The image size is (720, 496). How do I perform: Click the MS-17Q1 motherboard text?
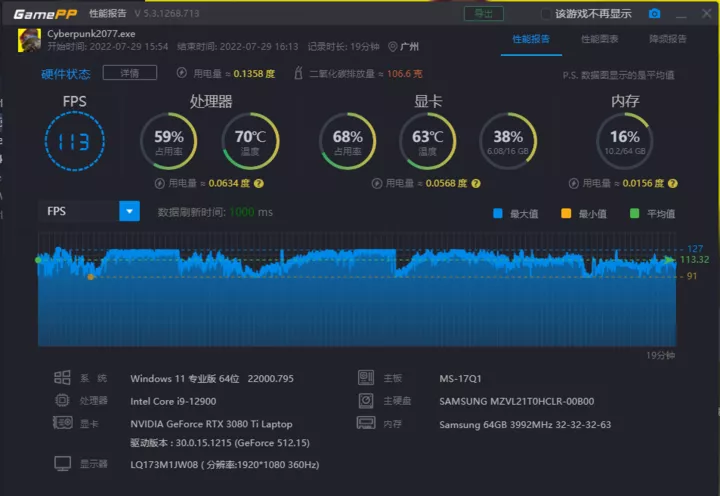460,378
